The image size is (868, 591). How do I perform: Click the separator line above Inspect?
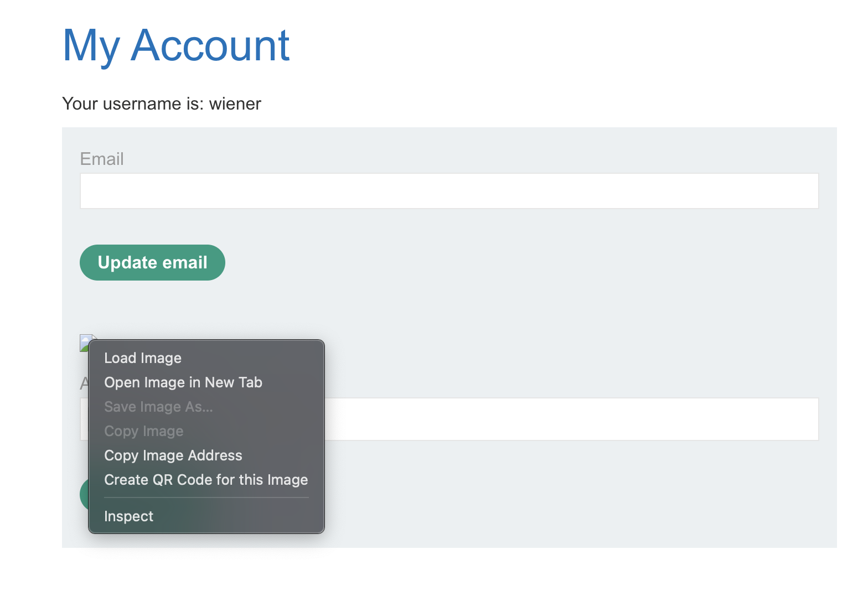(x=206, y=497)
